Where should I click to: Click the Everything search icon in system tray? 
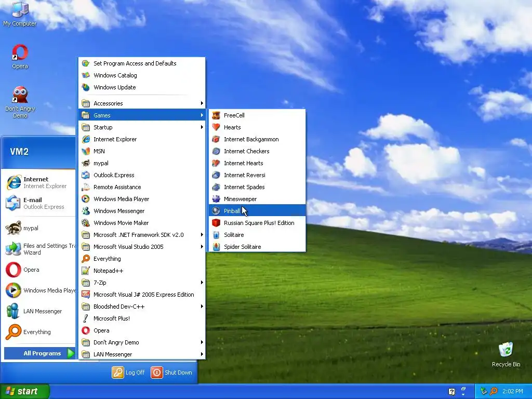(494, 391)
